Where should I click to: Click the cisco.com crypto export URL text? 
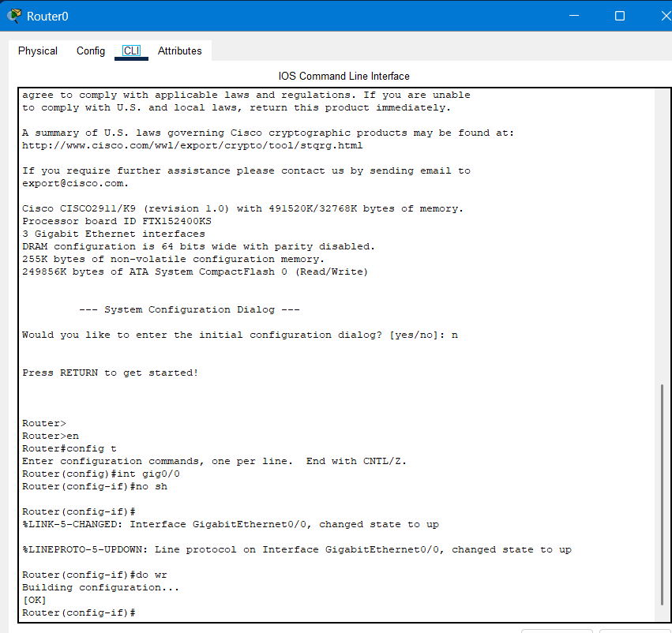click(193, 145)
